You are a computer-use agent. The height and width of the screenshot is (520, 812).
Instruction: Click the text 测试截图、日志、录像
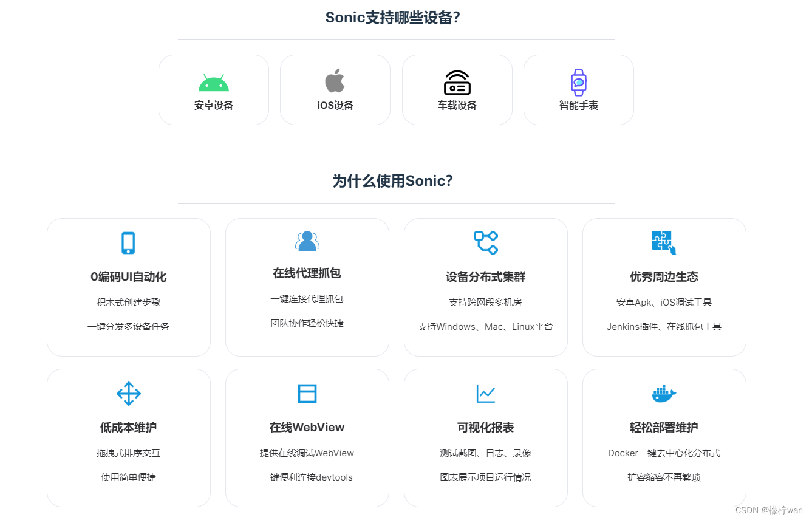[x=486, y=453]
